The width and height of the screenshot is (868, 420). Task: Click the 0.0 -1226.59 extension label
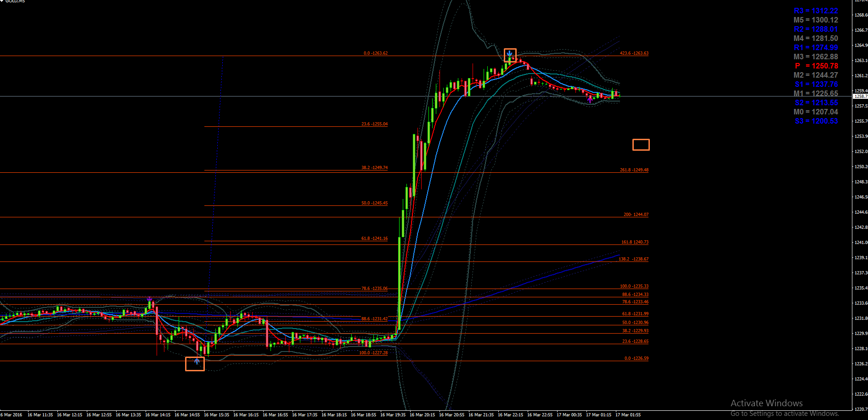637,358
